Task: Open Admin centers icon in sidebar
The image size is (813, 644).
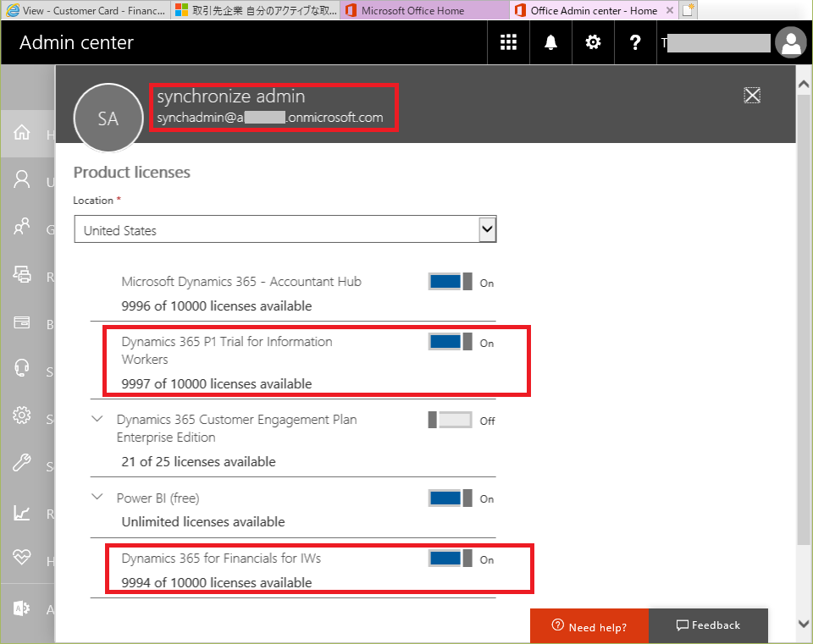Action: 22,608
